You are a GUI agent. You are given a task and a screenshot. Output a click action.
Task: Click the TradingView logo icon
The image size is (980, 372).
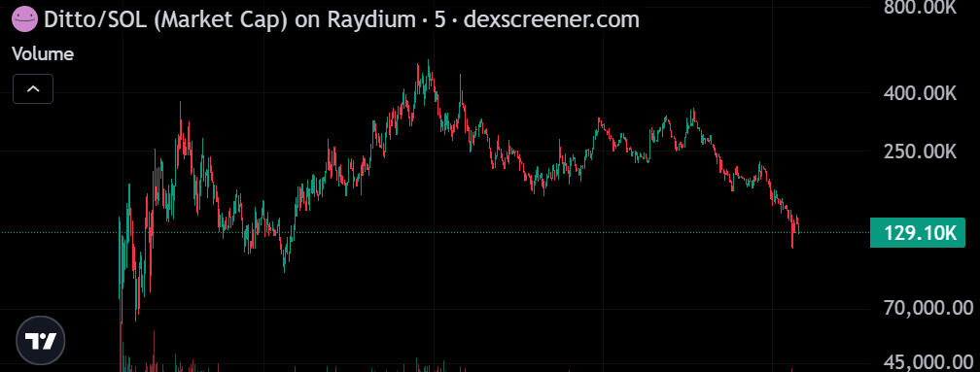click(41, 341)
